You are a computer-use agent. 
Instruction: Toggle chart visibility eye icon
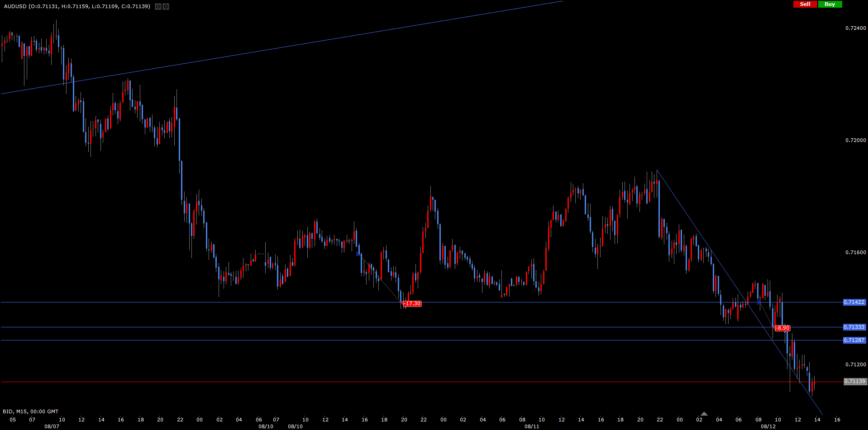(158, 6)
